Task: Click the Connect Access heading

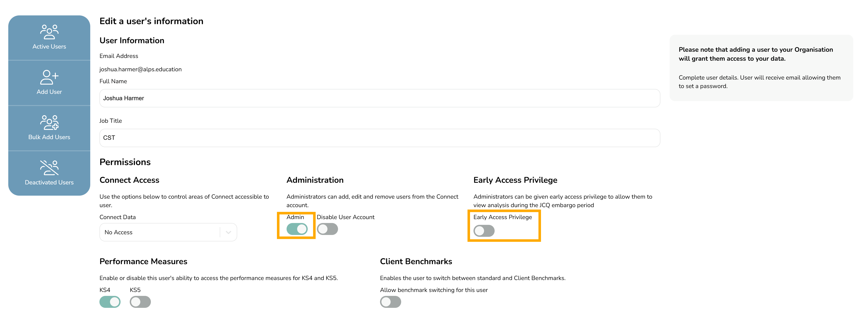Action: [x=129, y=180]
